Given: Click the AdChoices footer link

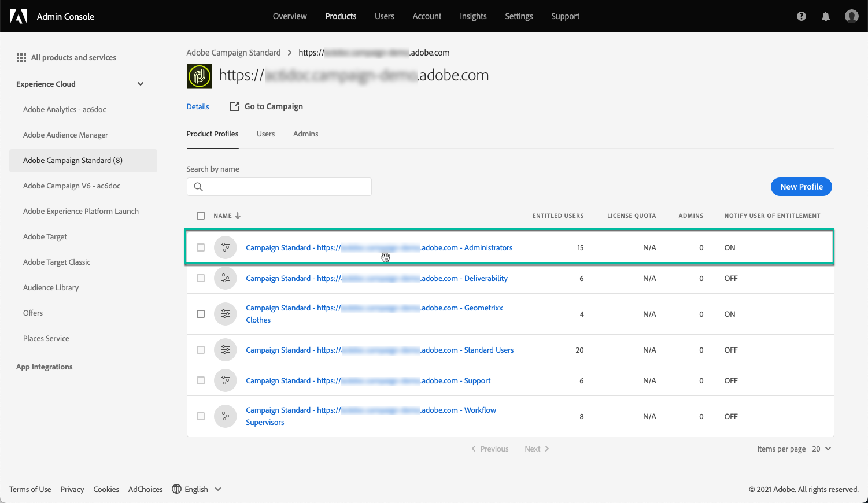Looking at the screenshot, I should coord(146,489).
